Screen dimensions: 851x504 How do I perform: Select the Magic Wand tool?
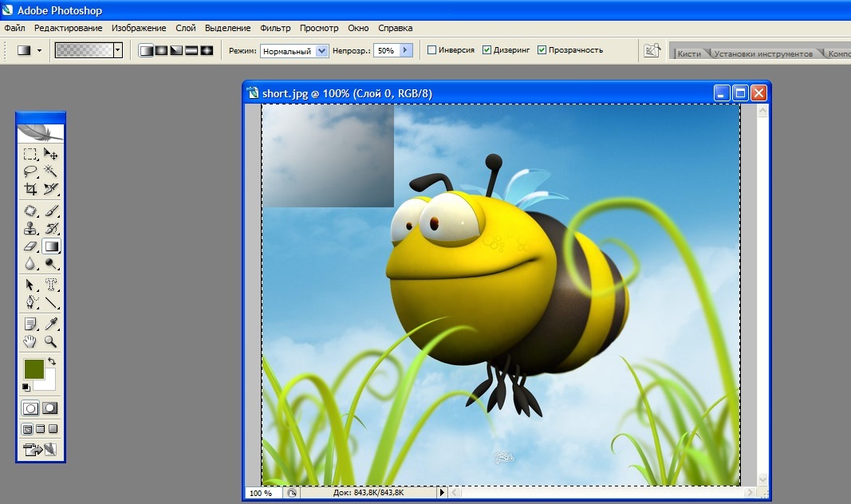pyautogui.click(x=51, y=171)
